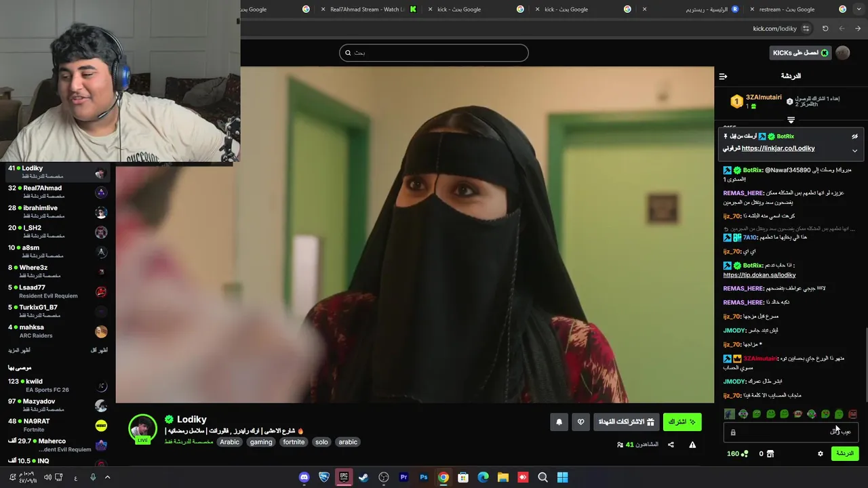The image size is (868, 488).
Task: Unpin the pinned BotRix message icon
Action: (854, 136)
